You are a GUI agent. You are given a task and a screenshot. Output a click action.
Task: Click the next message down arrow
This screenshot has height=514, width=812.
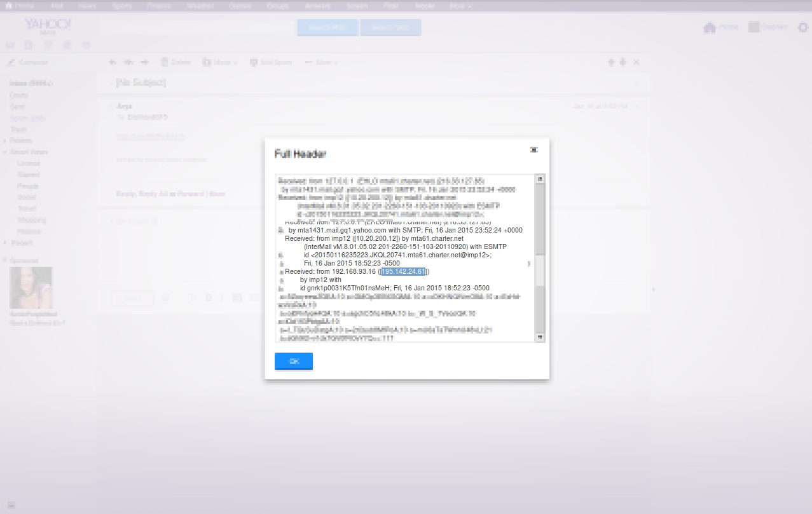tap(623, 62)
